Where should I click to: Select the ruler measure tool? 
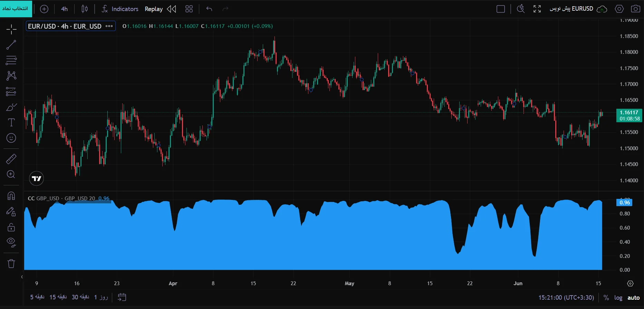pos(11,159)
